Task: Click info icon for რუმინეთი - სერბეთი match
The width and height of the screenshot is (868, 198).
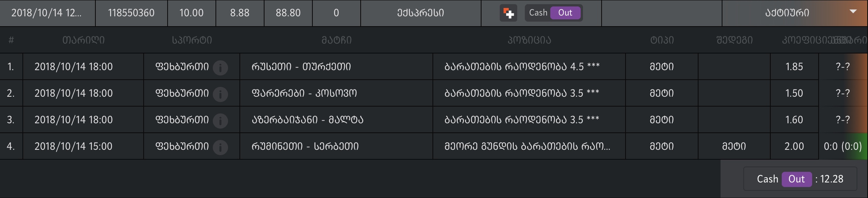Action: tap(220, 147)
